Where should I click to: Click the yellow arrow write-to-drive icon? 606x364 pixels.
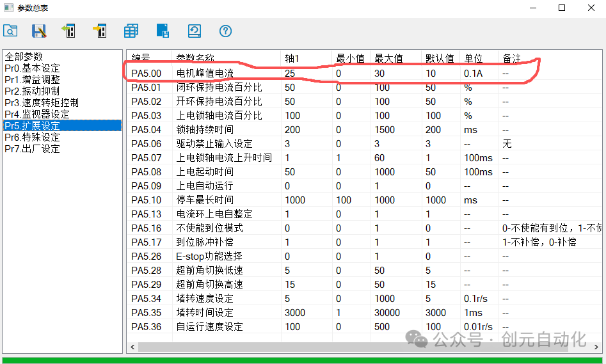pos(100,31)
